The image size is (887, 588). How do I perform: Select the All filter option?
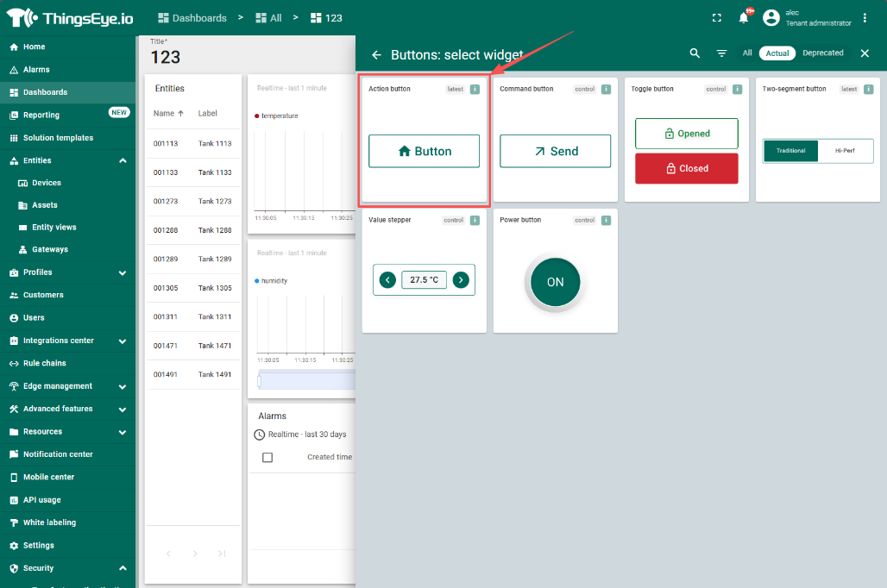747,53
